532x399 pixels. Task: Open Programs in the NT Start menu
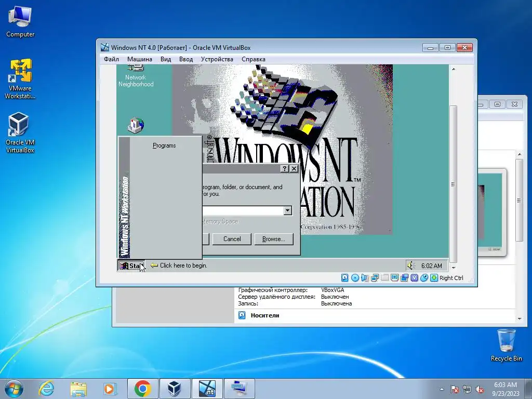pyautogui.click(x=164, y=145)
